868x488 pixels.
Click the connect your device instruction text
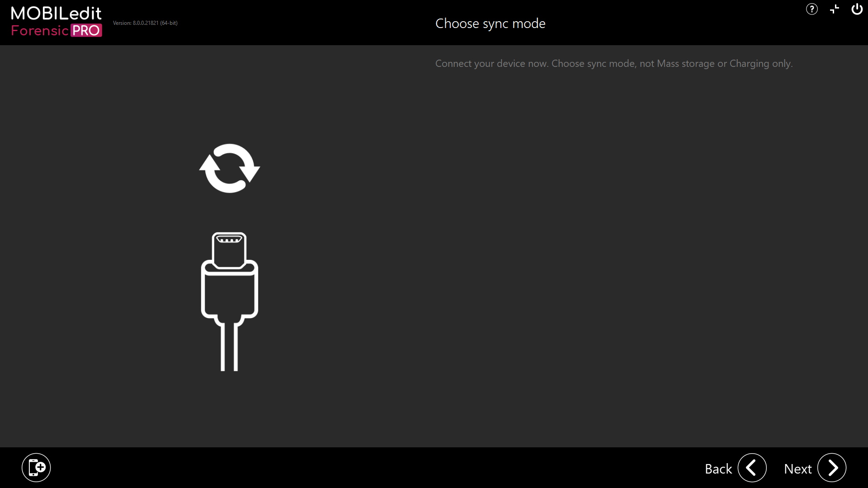coord(613,63)
